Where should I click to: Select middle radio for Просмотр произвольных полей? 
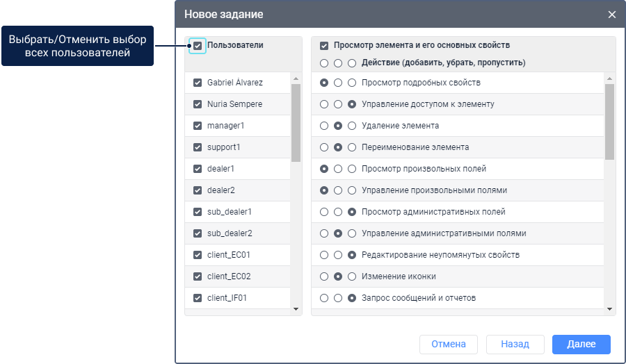[x=338, y=169]
